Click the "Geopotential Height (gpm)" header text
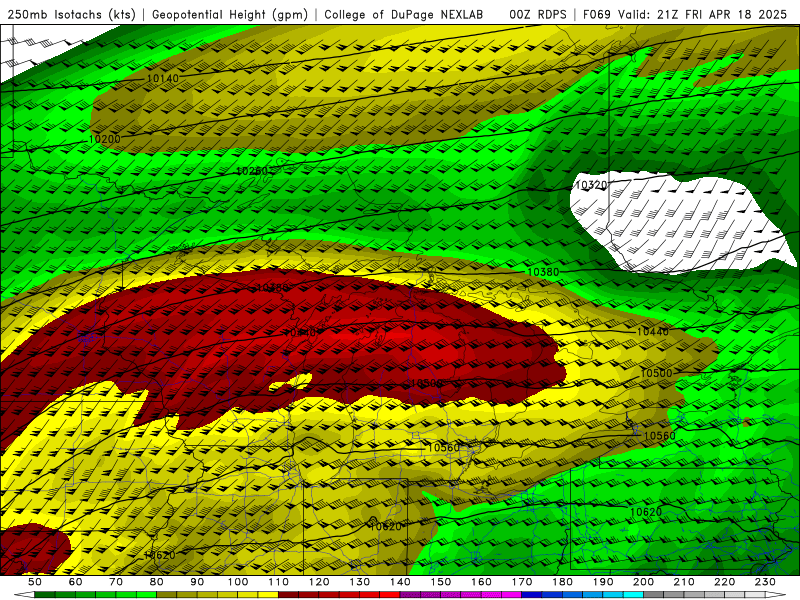800x600 pixels. (x=230, y=15)
